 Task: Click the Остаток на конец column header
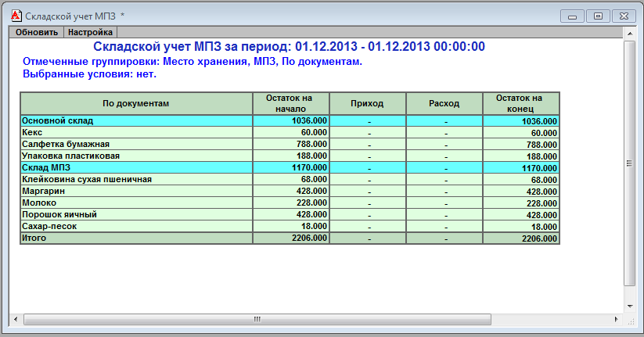point(521,103)
